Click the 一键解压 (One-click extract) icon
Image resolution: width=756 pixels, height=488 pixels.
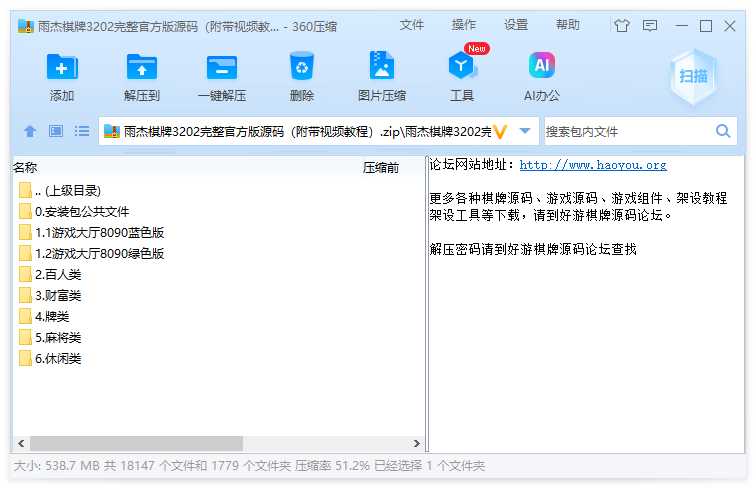pyautogui.click(x=222, y=67)
